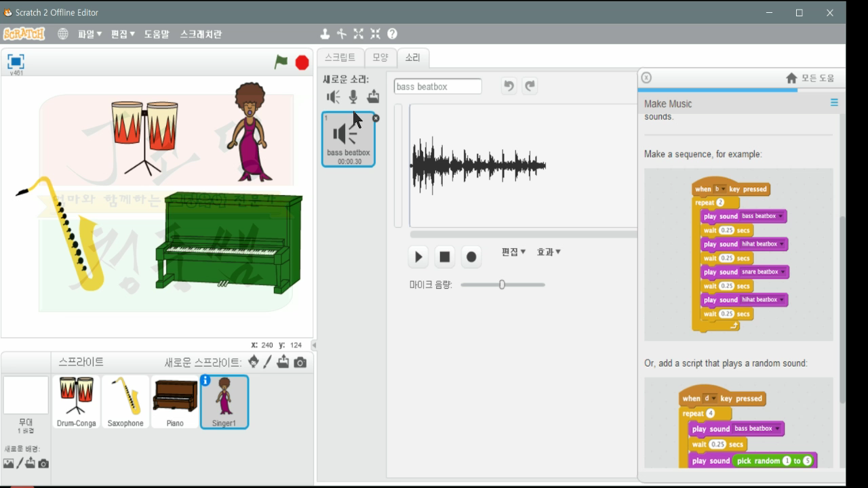Start the project with the green flag
The height and width of the screenshot is (488, 868).
pos(281,62)
